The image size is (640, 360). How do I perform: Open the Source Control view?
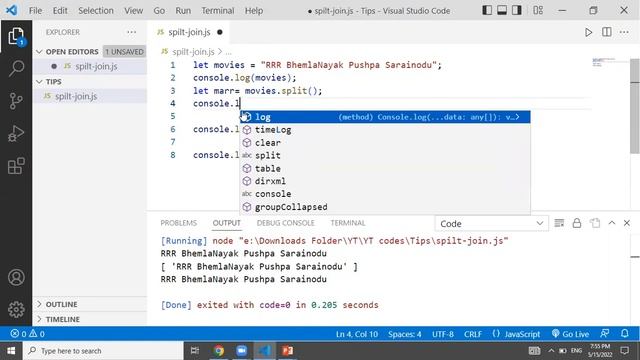(x=16, y=101)
